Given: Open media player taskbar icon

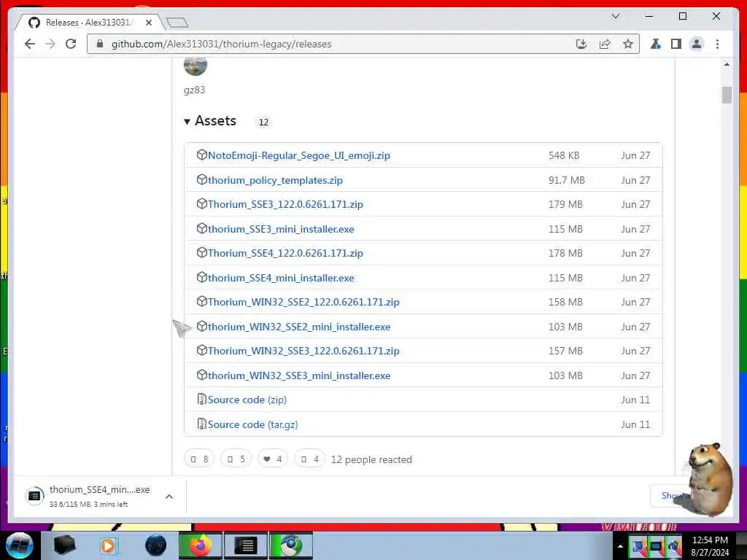Looking at the screenshot, I should click(x=108, y=545).
